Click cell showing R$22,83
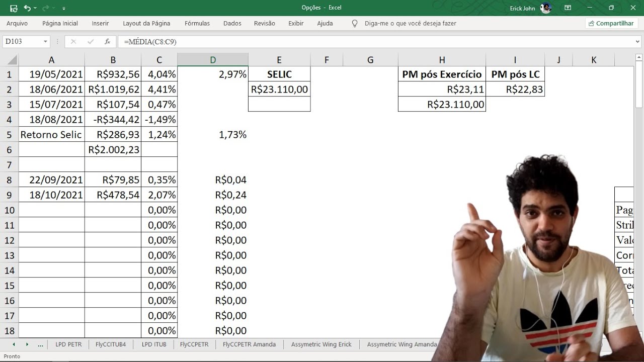Image resolution: width=644 pixels, height=362 pixels. (x=515, y=89)
